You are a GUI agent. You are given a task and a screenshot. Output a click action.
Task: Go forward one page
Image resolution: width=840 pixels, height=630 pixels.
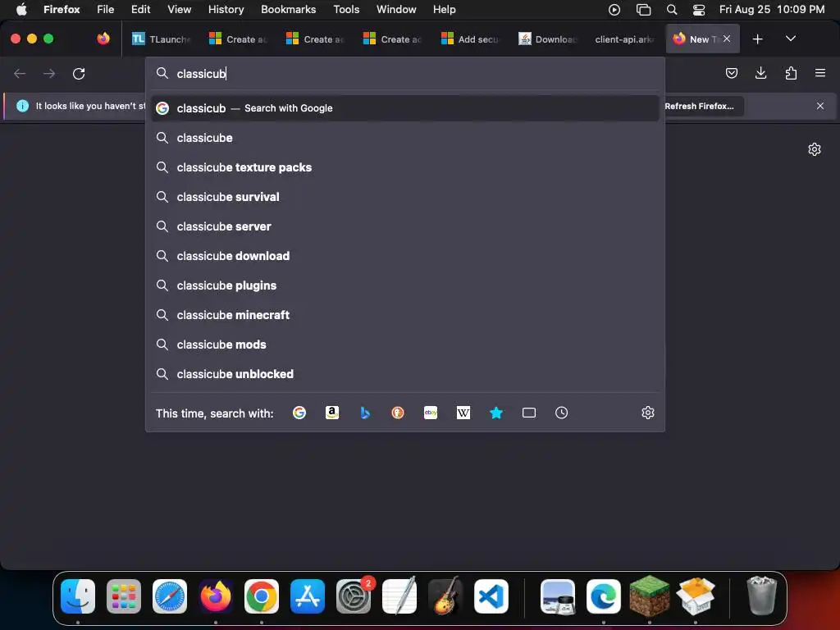tap(49, 73)
